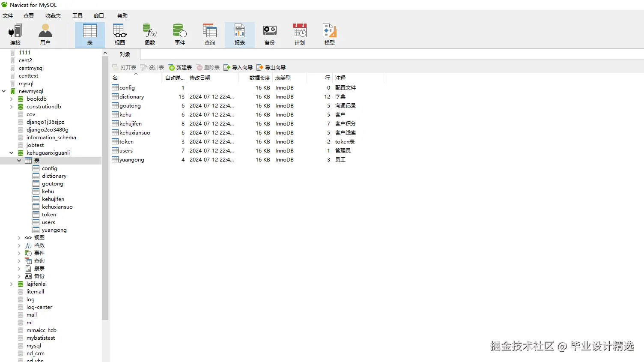Sort by the 注释 comment column header

click(358, 78)
